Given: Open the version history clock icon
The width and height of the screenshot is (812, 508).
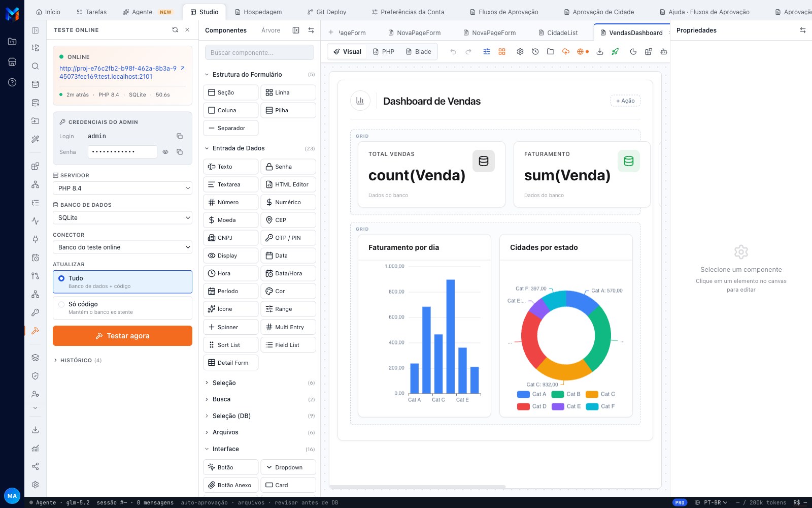Looking at the screenshot, I should pos(535,52).
